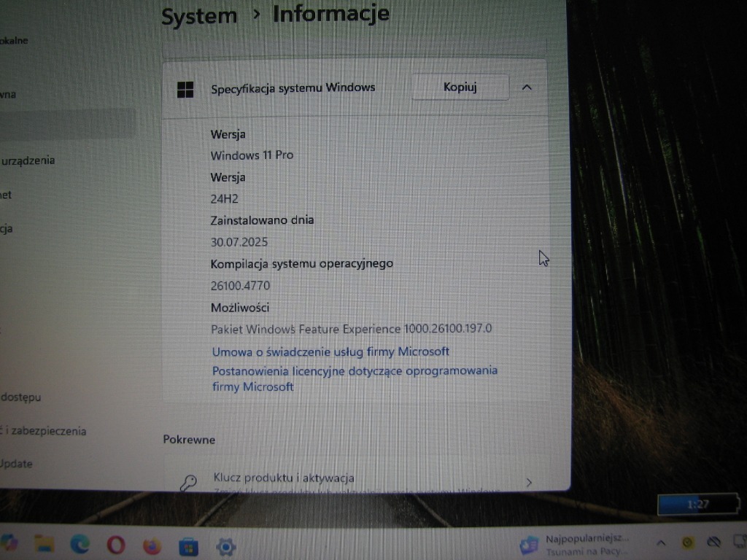Click the Kompilacja systemu operacyjnego label
The width and height of the screenshot is (747, 560).
301,264
